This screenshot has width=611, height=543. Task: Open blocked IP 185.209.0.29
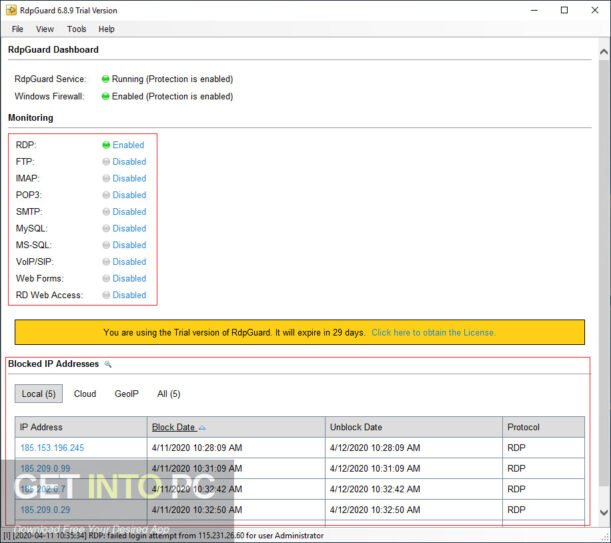(45, 510)
